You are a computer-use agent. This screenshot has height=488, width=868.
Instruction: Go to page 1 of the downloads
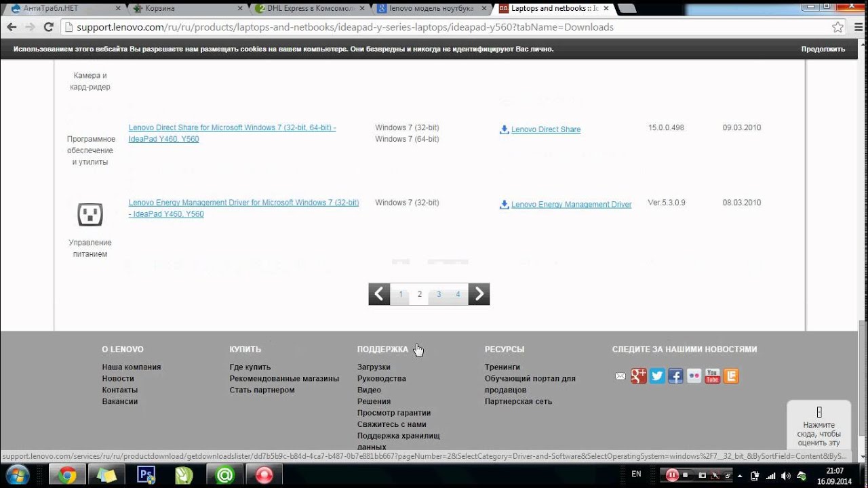401,294
